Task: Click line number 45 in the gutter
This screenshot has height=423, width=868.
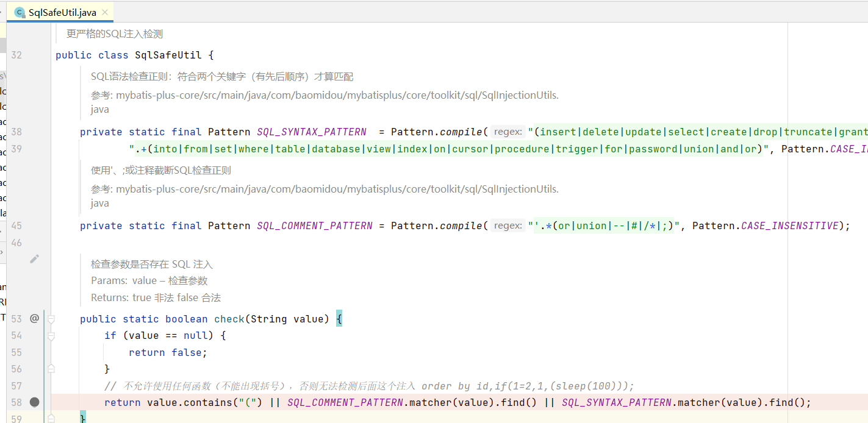Action: pos(16,226)
